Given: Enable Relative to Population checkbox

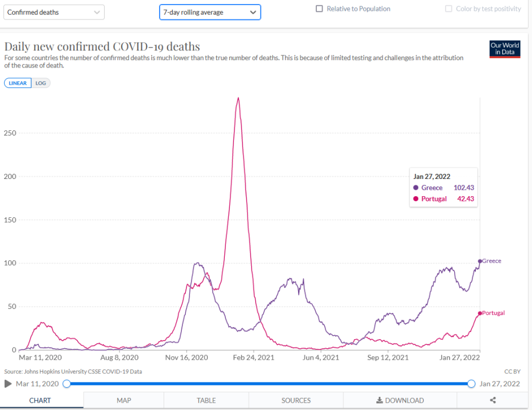Looking at the screenshot, I should [319, 9].
